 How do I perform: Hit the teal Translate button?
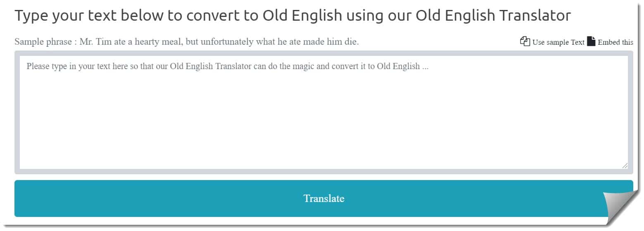click(323, 198)
